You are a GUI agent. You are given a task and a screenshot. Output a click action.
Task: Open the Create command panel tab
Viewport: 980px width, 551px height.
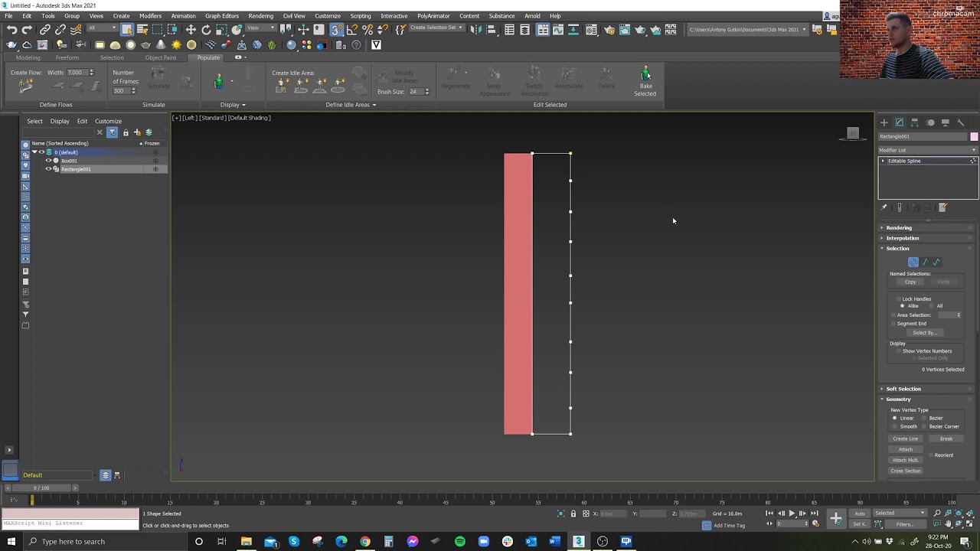(x=884, y=122)
